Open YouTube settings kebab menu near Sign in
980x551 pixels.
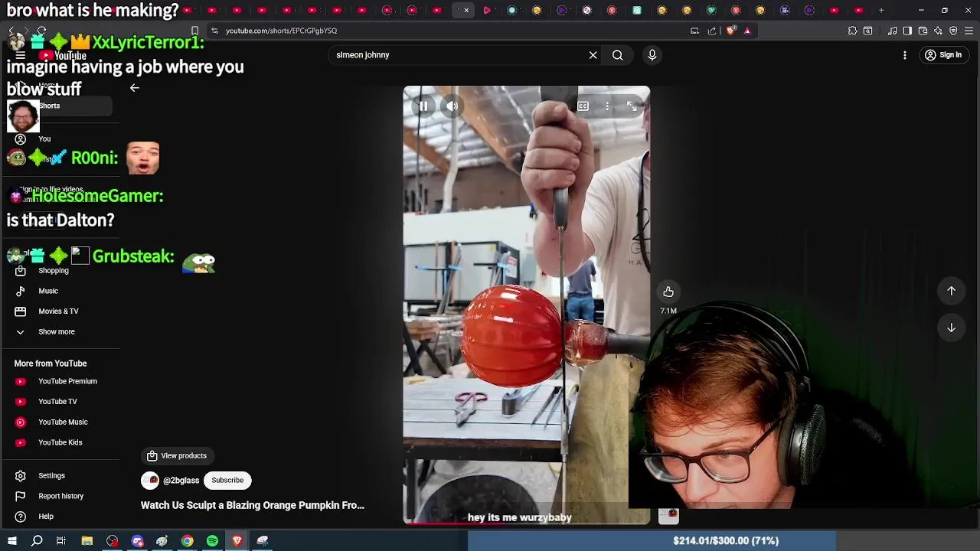tap(904, 55)
